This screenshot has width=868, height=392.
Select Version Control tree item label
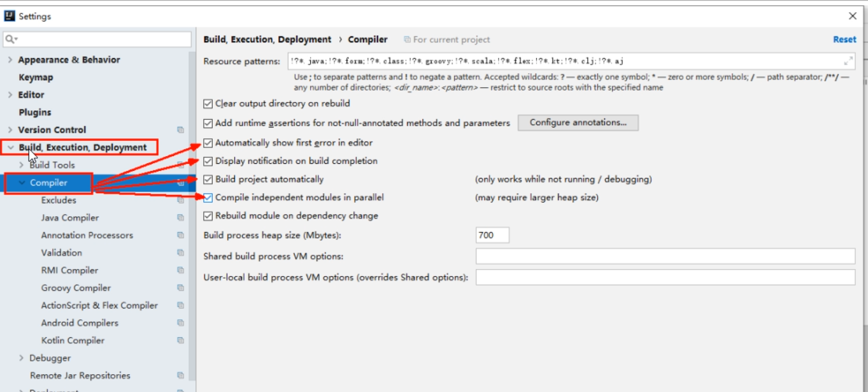tap(52, 130)
